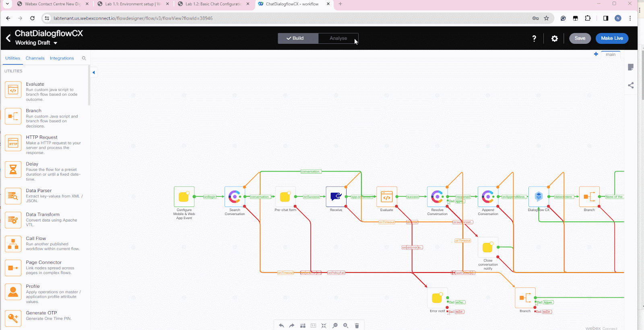Click the left panel vertical scrollbar
Viewport: 644px width, 330px height.
coord(89,85)
